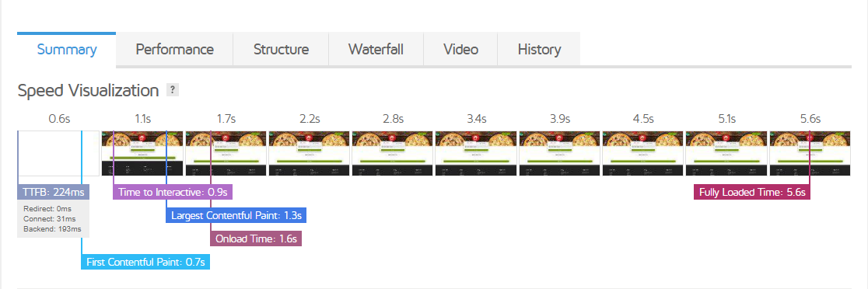Open the 2.8s page frame thumbnail
This screenshot has width=868, height=289.
tap(393, 153)
